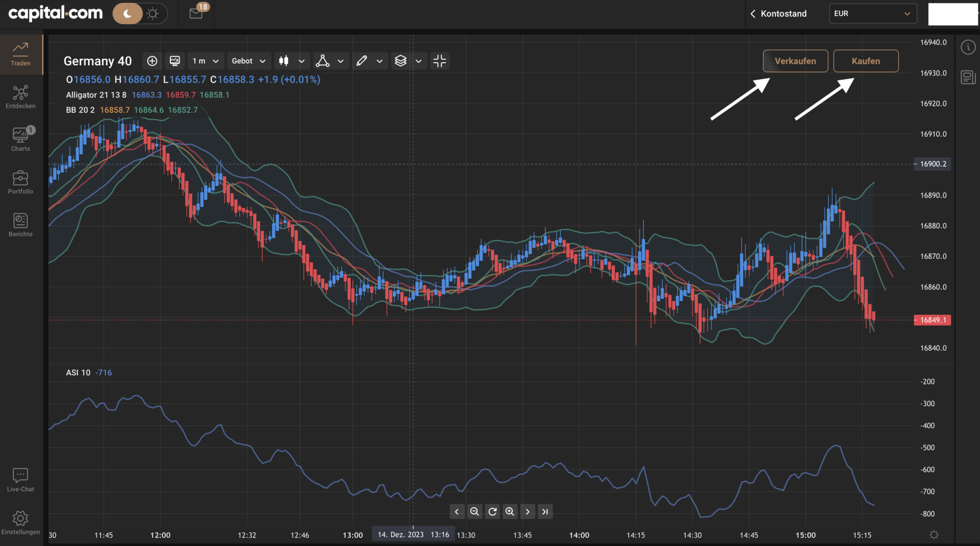This screenshot has height=546, width=980.
Task: Open the timeframe dropdown showing 1m
Action: click(205, 61)
